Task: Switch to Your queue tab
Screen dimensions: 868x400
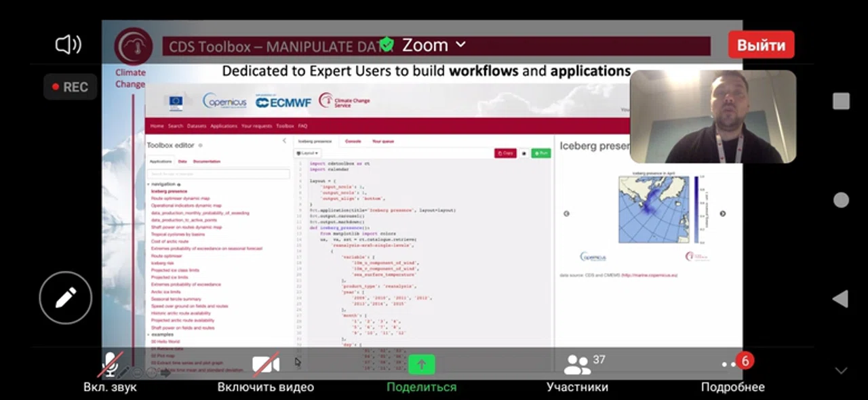Action: coord(382,141)
